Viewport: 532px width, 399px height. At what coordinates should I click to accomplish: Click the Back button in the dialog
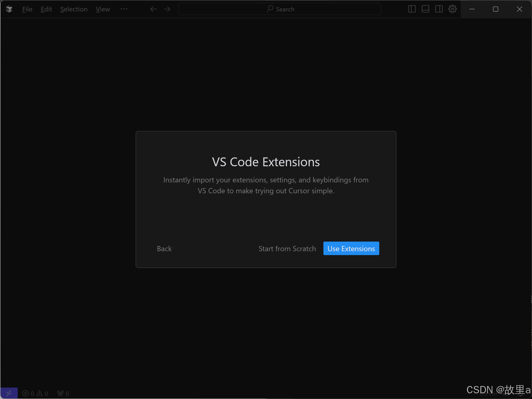164,249
